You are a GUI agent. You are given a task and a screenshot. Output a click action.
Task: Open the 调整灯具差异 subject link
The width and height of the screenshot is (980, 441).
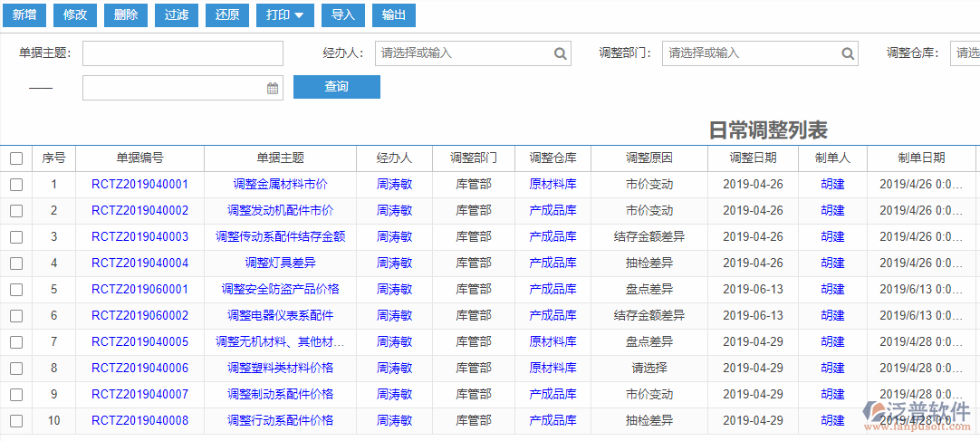click(280, 264)
